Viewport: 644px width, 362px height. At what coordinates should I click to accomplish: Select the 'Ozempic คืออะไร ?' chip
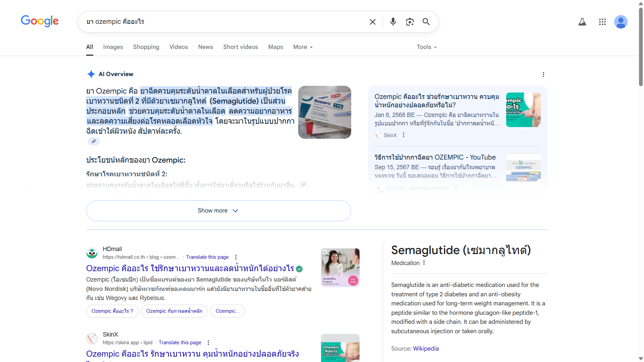(112, 311)
